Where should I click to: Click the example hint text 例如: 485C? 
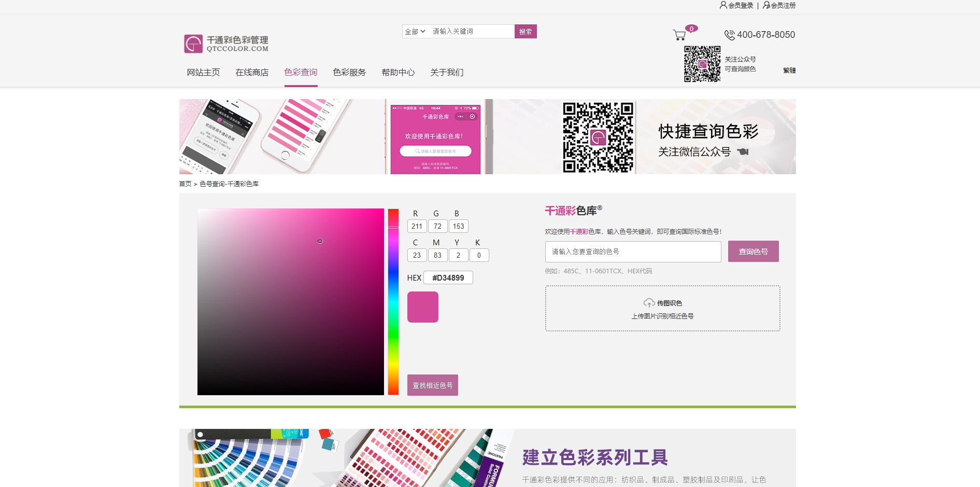point(599,271)
